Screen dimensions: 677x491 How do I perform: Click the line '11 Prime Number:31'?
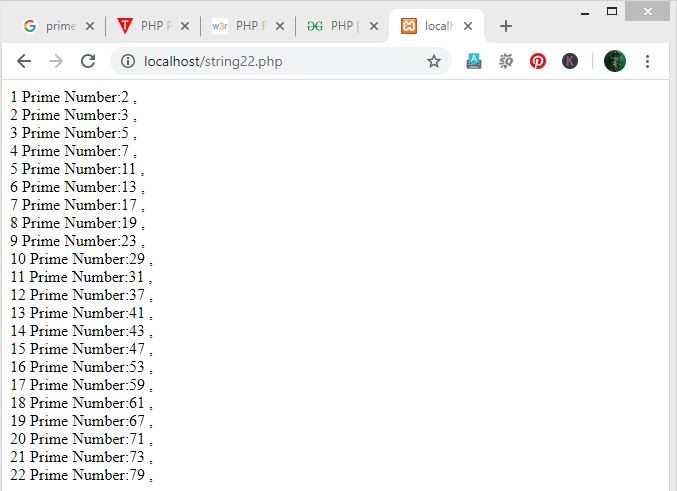click(81, 277)
